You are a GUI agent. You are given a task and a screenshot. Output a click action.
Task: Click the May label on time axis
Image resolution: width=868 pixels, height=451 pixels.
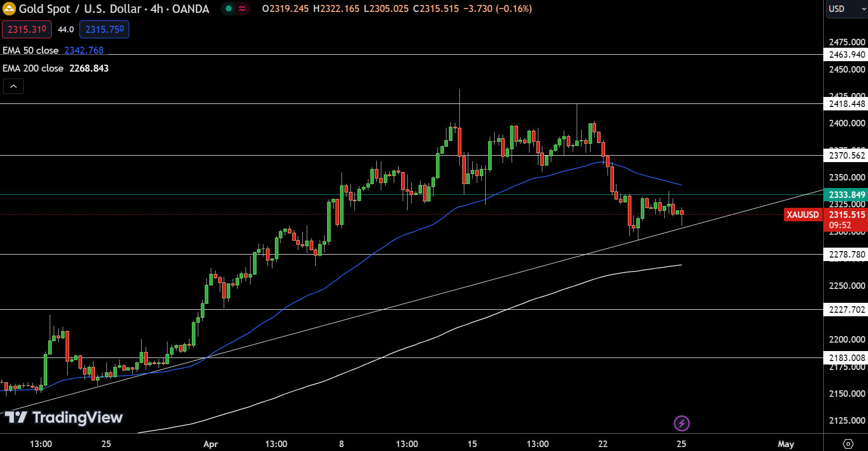point(785,444)
